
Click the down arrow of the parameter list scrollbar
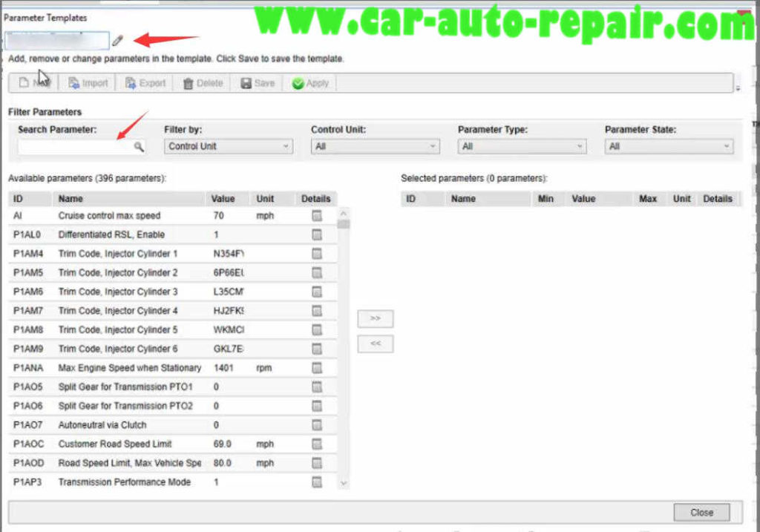pyautogui.click(x=343, y=482)
